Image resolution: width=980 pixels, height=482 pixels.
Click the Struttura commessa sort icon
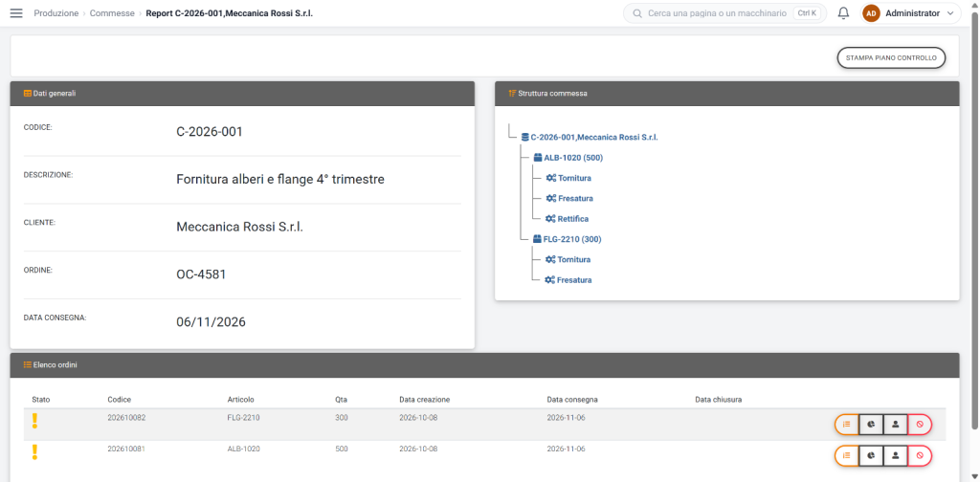pos(512,93)
